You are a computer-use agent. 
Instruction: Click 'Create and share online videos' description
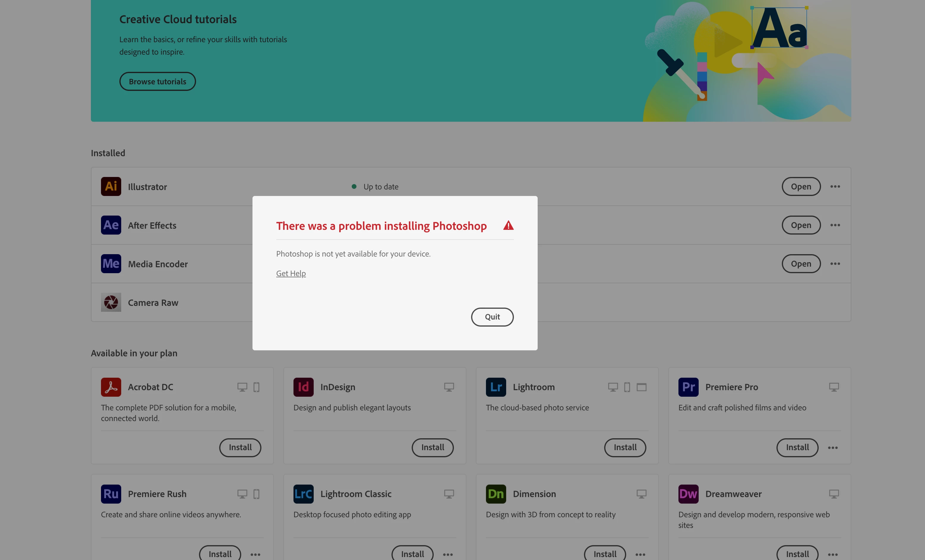[171, 515]
